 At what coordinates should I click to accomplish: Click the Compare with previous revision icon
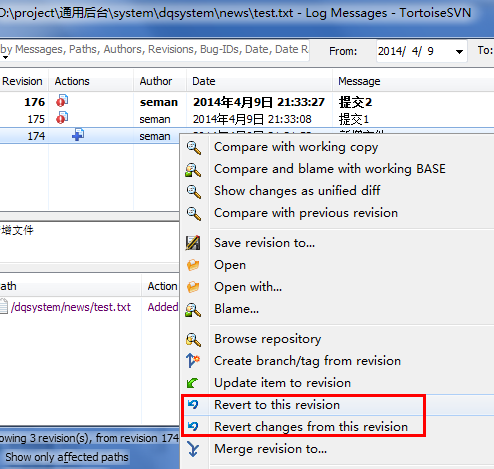194,213
